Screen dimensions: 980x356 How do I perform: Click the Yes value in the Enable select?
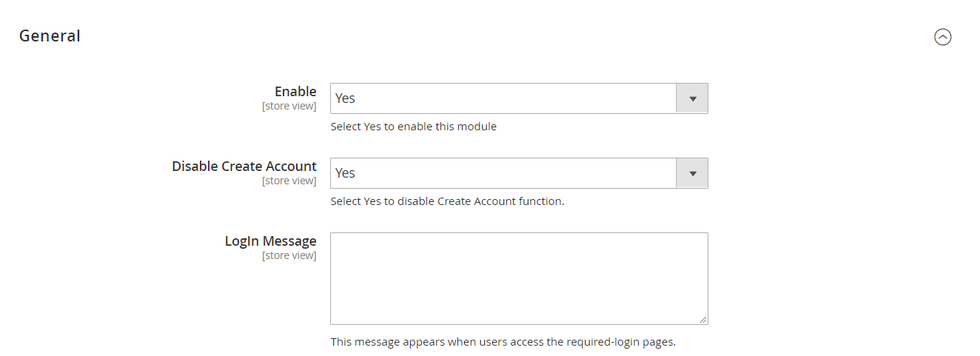346,98
